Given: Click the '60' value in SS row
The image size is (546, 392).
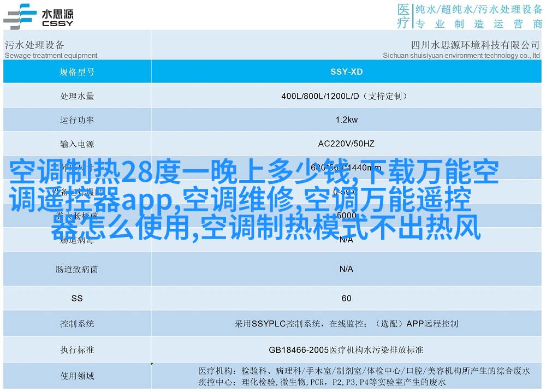Looking at the screenshot, I should pyautogui.click(x=347, y=298).
